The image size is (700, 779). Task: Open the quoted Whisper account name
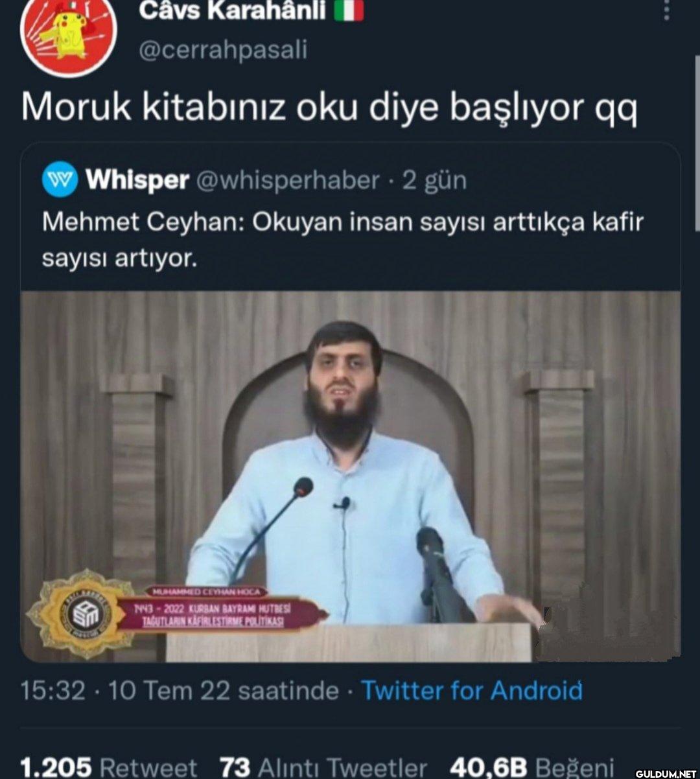[x=137, y=180]
